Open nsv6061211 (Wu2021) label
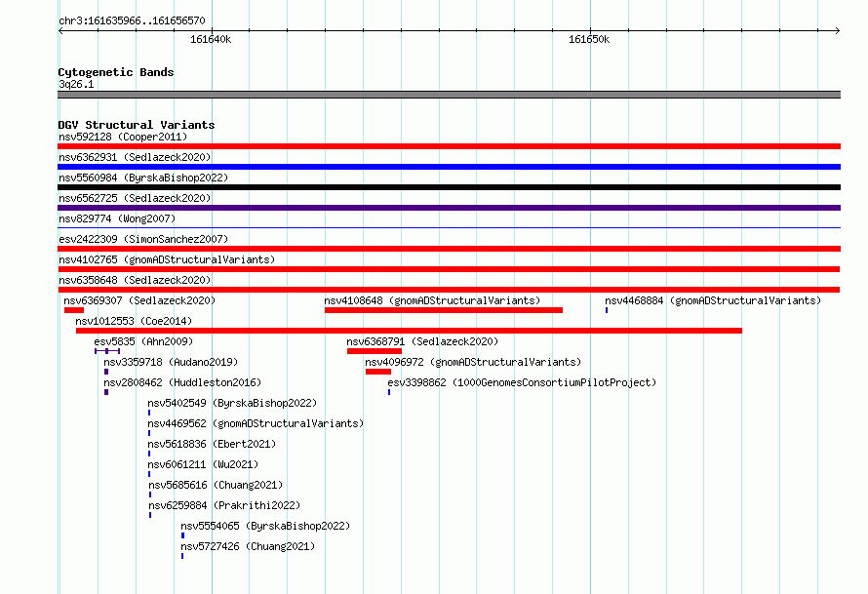The image size is (868, 594). 203,464
